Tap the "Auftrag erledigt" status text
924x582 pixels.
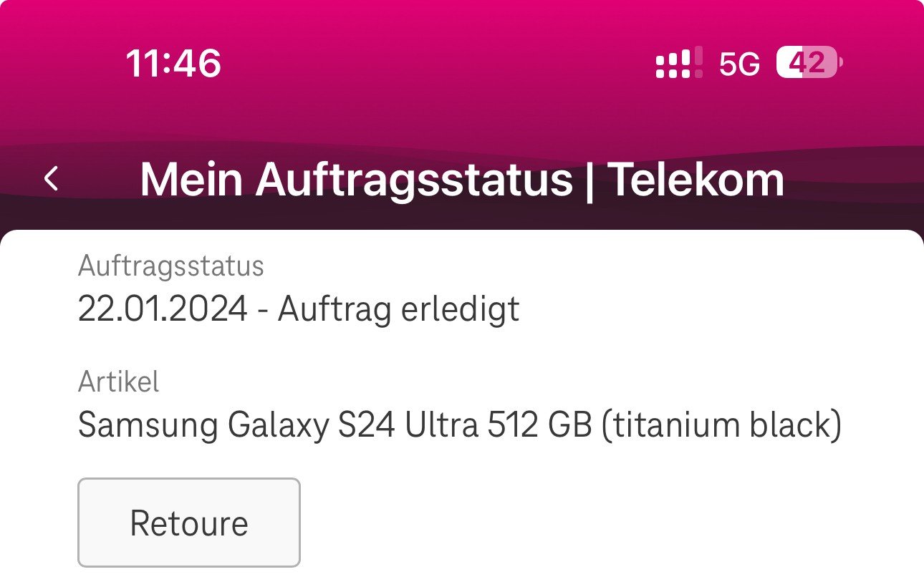pos(398,309)
